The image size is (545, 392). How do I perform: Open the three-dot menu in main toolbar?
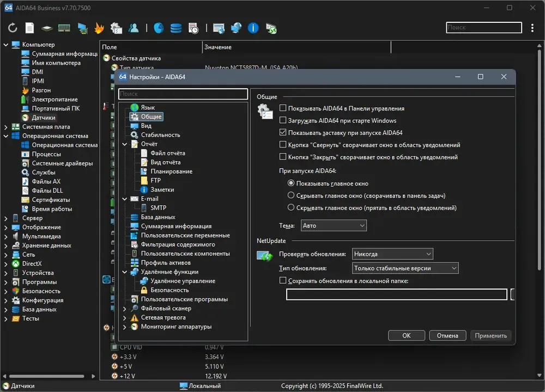click(x=532, y=27)
